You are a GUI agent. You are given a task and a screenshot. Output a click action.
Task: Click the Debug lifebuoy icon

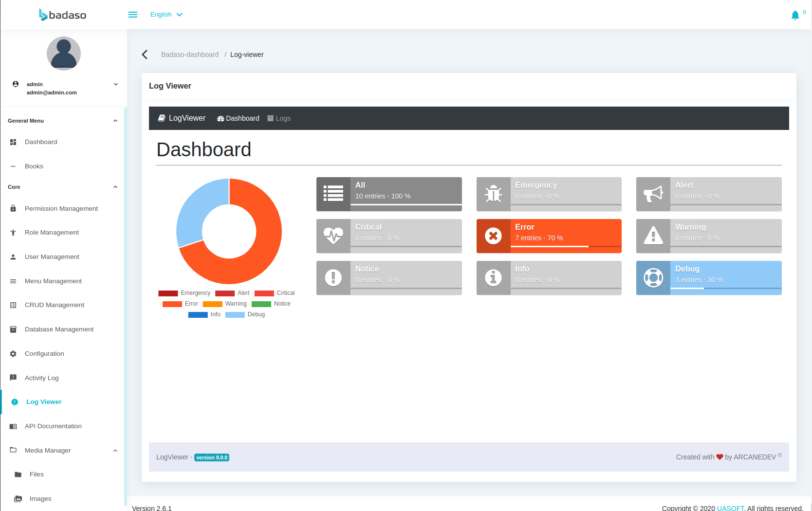point(653,278)
